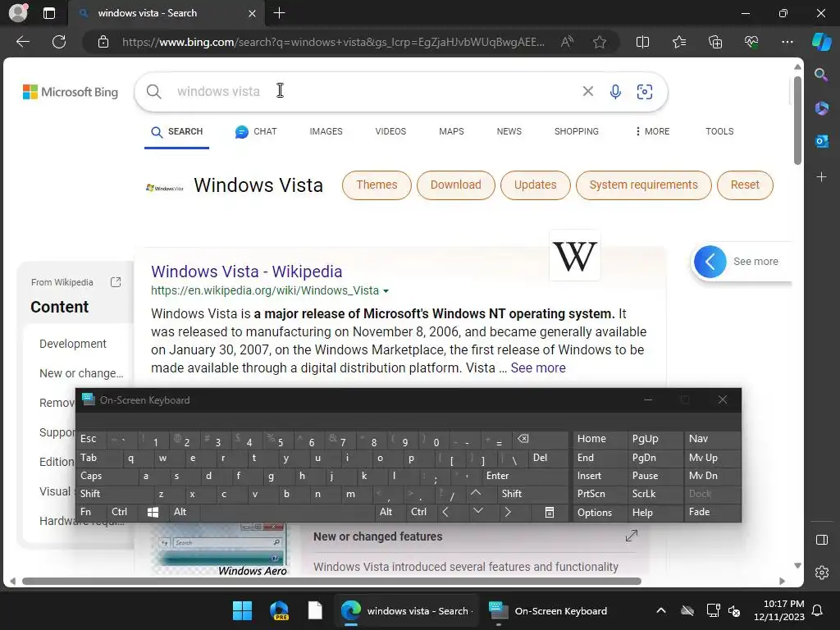This screenshot has height=630, width=840.
Task: Open Development section in Content list
Action: pos(73,344)
